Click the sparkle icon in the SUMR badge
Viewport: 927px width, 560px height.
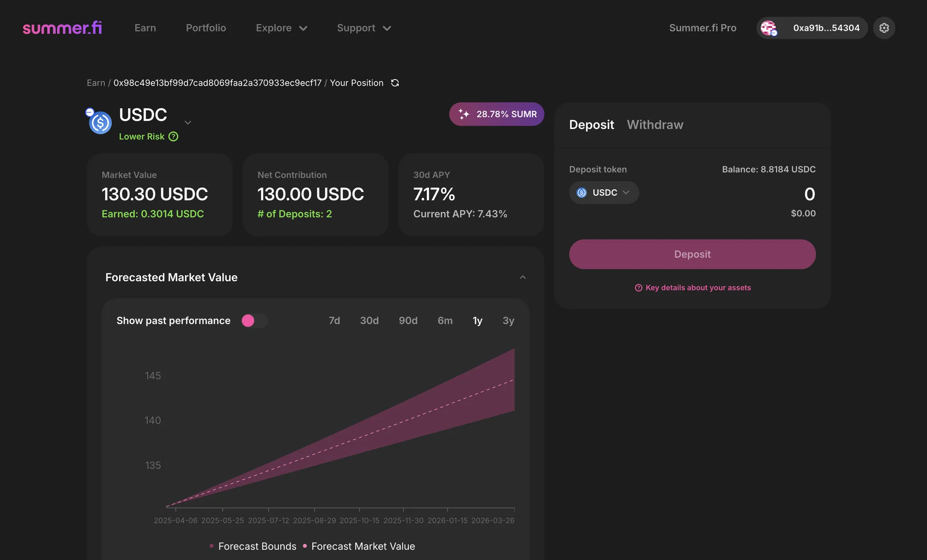tap(463, 114)
